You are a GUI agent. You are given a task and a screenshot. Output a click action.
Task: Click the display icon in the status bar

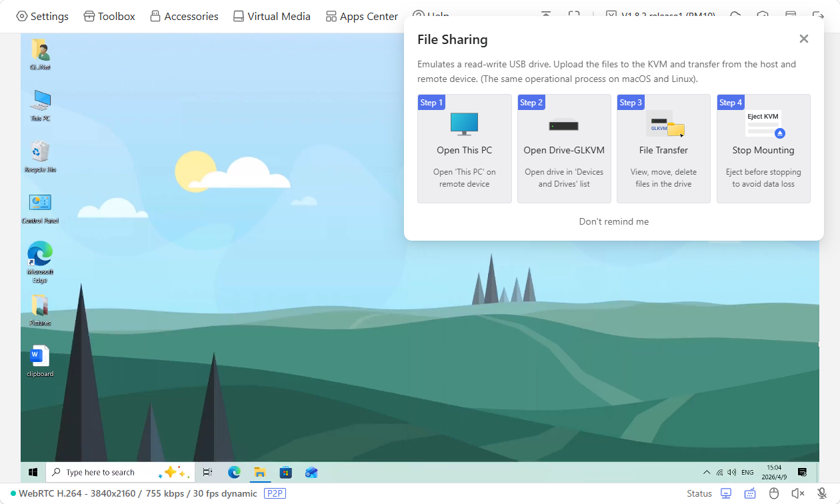click(x=726, y=493)
